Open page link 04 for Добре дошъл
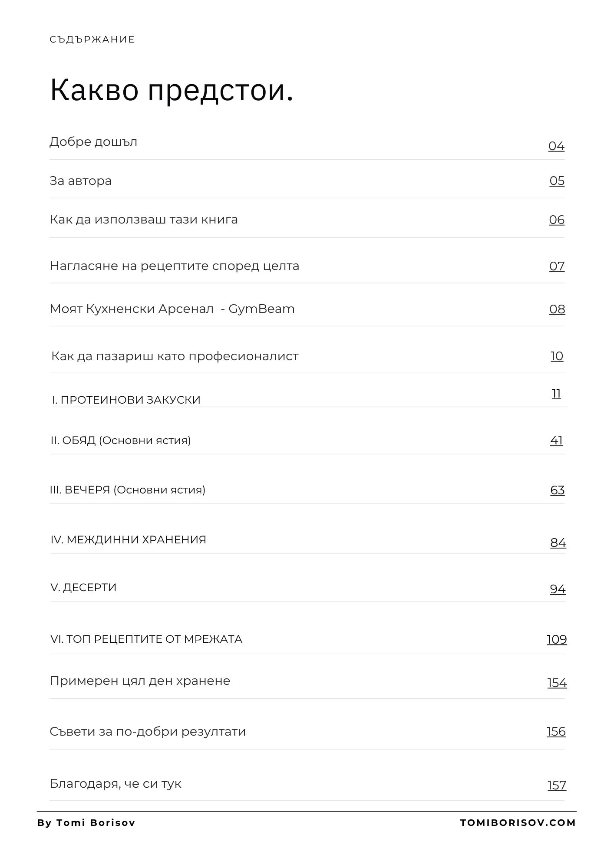The image size is (614, 868). coord(556,146)
